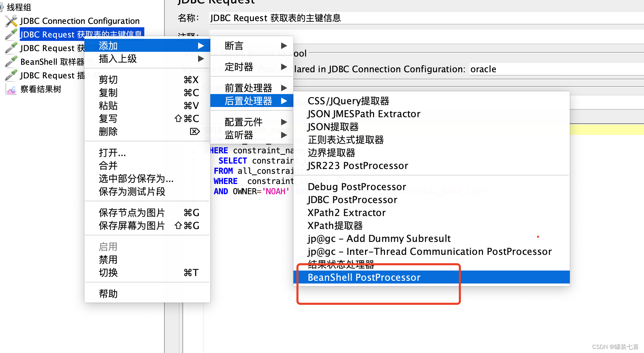Click the 察看结果树 listener chart icon
This screenshot has height=353, width=644.
(x=11, y=89)
